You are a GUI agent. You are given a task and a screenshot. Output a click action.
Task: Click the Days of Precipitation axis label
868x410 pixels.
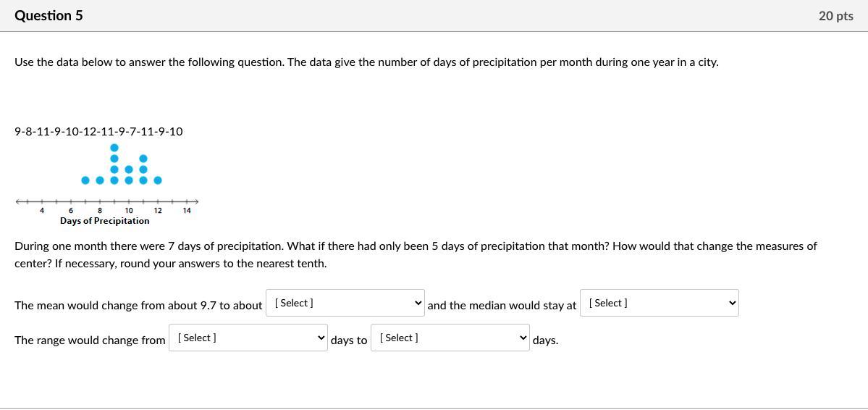(x=104, y=221)
